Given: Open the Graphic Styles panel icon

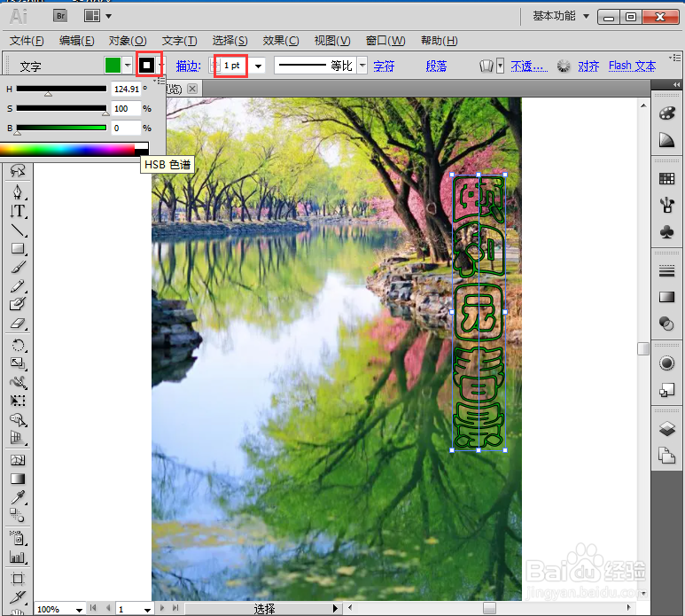Looking at the screenshot, I should (666, 389).
